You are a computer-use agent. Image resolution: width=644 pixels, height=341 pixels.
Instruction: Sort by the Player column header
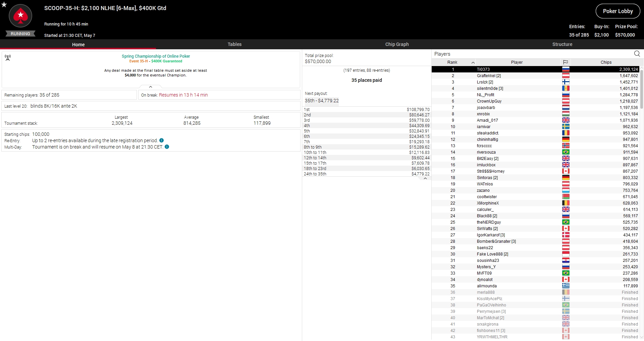pos(517,62)
